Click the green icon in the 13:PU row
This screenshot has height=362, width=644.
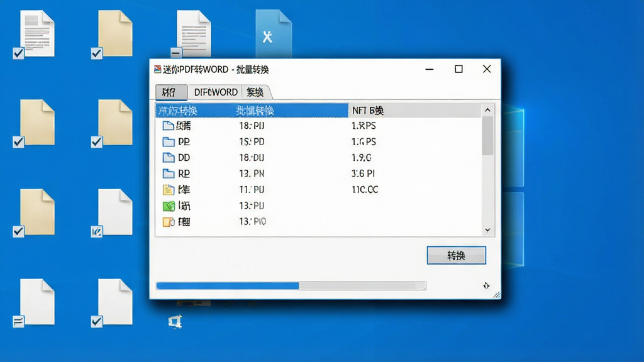coord(169,206)
